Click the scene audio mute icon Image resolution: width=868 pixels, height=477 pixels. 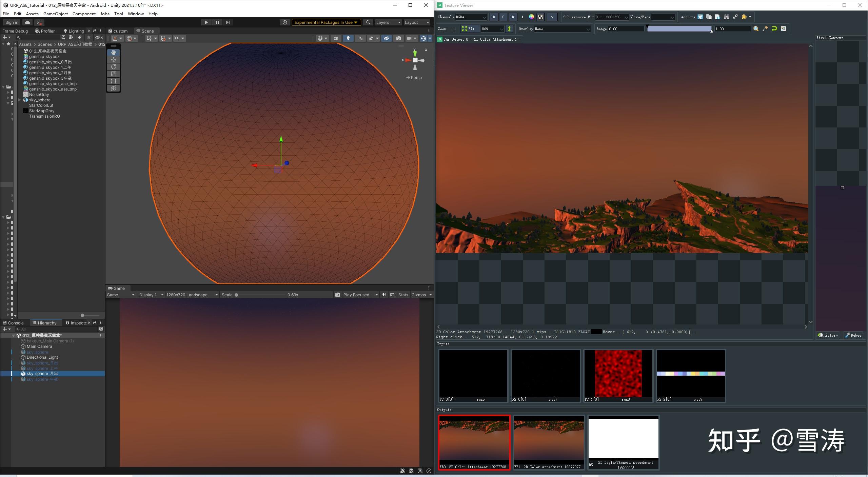(360, 38)
